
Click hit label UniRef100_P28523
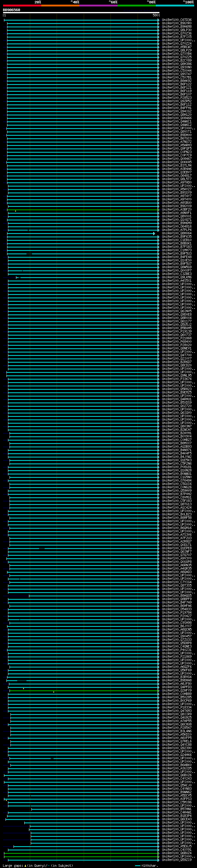pos(176,98)
